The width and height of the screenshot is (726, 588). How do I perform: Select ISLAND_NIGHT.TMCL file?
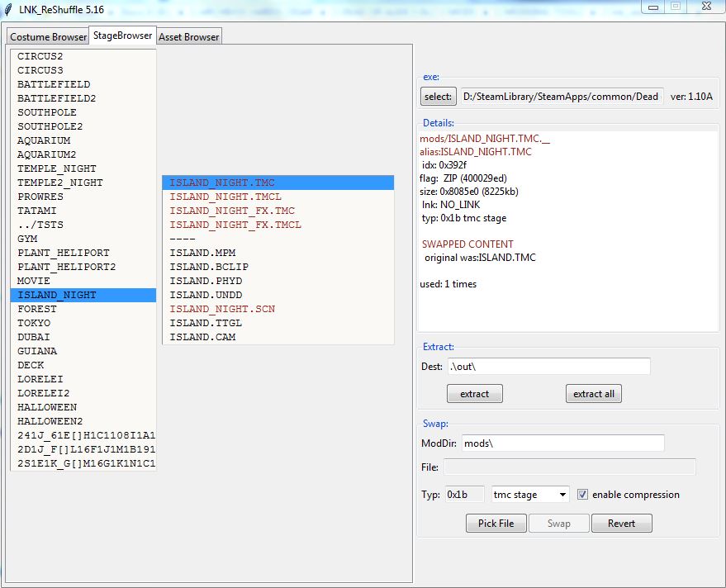(278, 197)
